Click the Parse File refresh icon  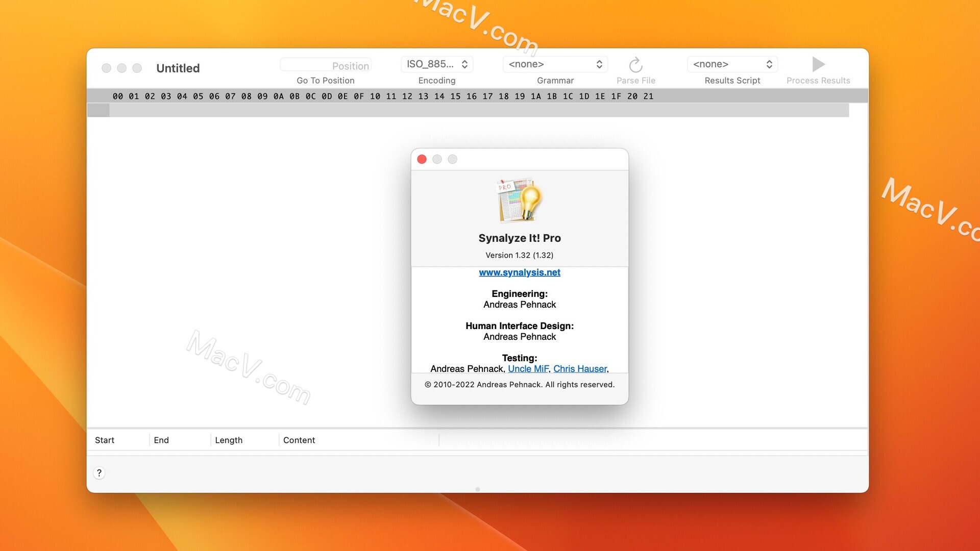[635, 65]
